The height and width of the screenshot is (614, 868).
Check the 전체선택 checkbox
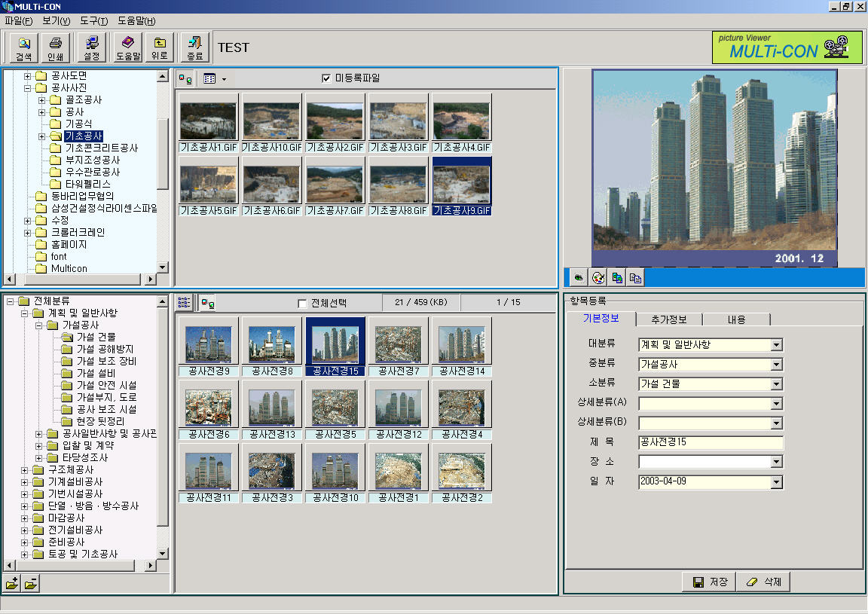coord(302,304)
